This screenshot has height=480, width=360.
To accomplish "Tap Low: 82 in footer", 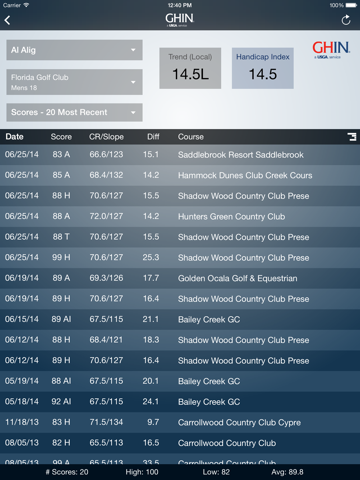I will pos(216,472).
